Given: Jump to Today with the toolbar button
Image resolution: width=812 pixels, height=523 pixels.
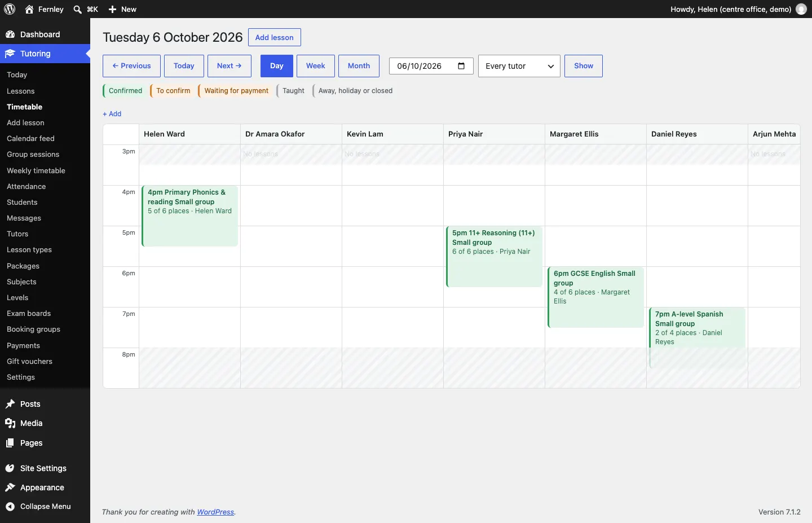Looking at the screenshot, I should [184, 66].
